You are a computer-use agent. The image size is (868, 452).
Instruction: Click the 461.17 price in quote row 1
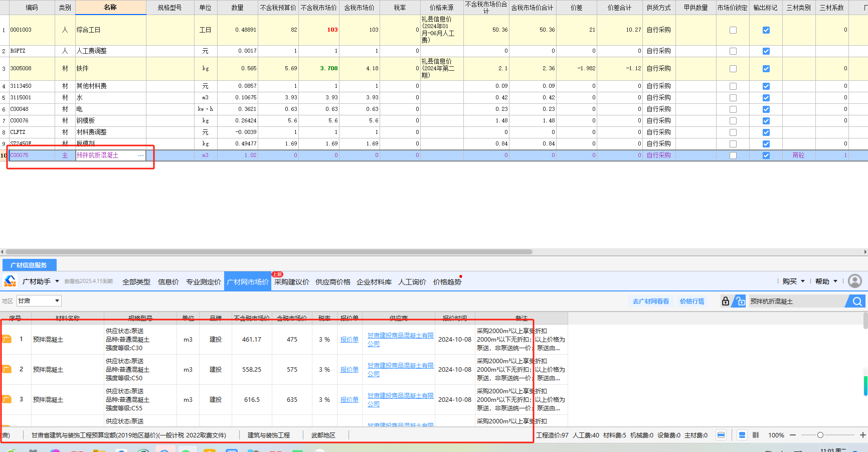[x=252, y=340]
